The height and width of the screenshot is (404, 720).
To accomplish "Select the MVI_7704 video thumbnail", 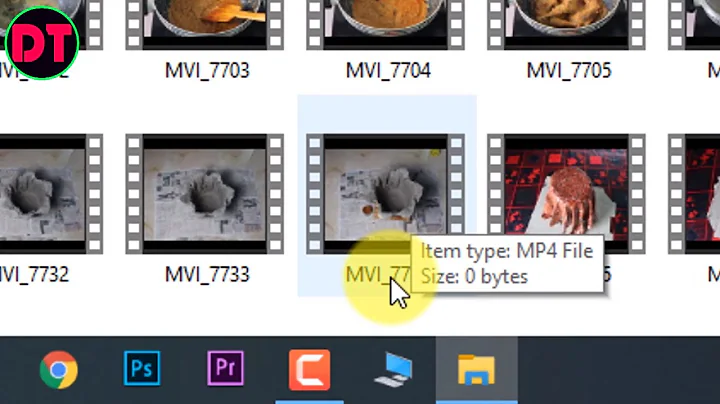I will pos(386,25).
